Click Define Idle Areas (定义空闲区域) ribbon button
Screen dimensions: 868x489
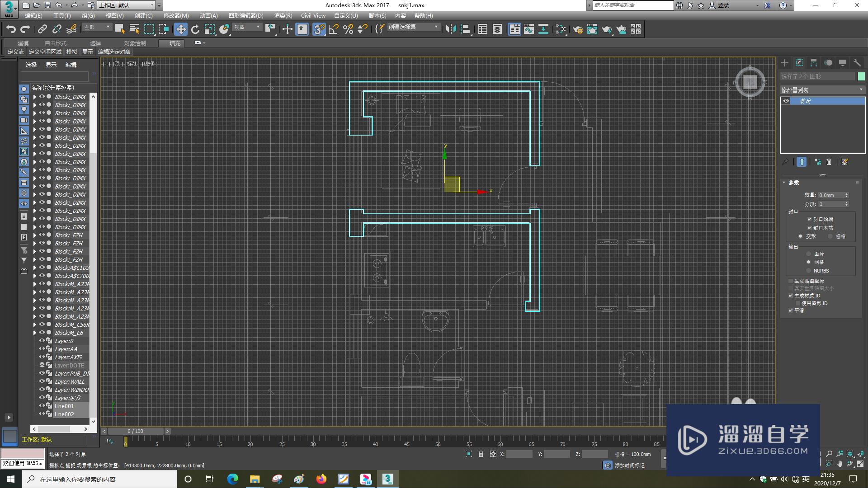(45, 52)
